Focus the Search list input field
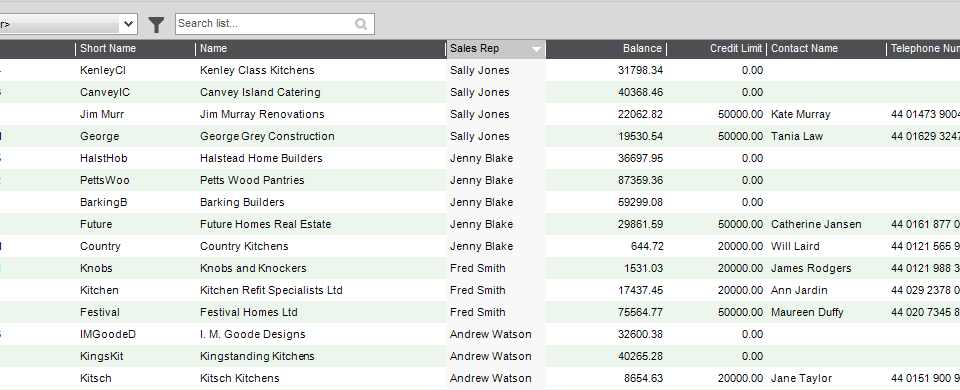960x390 pixels. [x=274, y=24]
